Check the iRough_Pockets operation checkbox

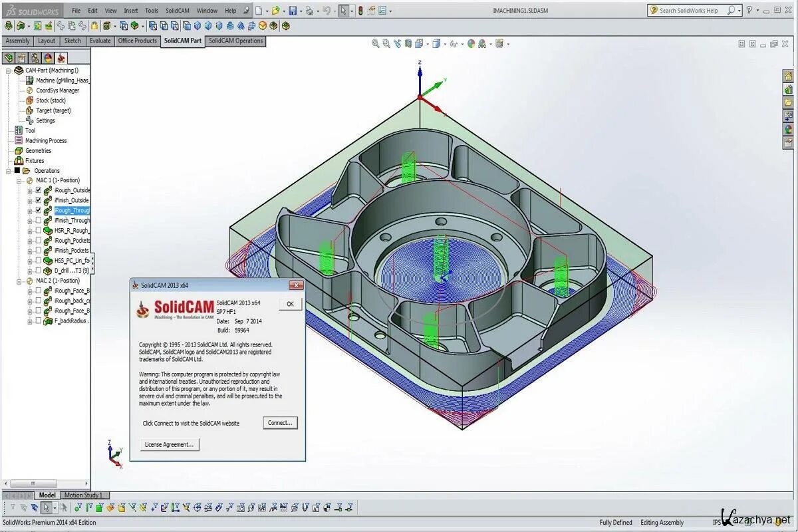click(38, 241)
